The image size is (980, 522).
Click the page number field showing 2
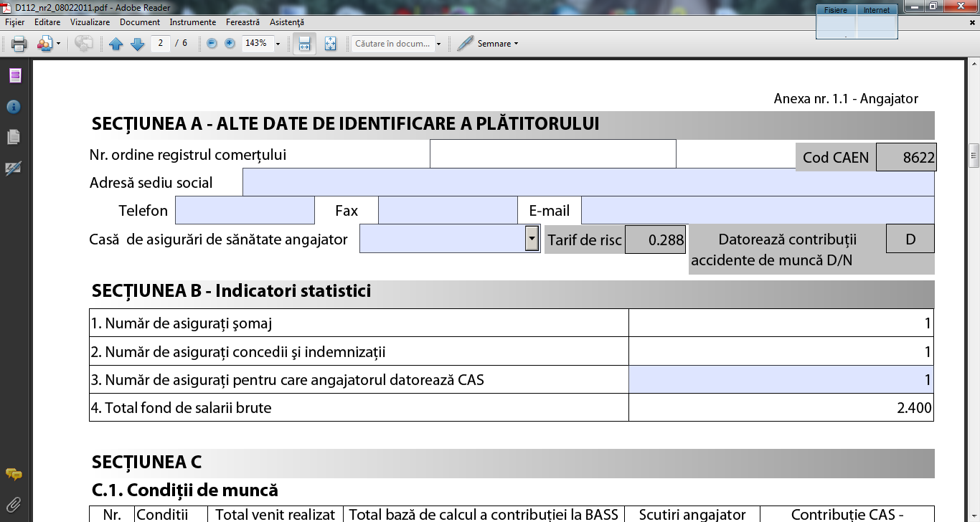pos(160,43)
